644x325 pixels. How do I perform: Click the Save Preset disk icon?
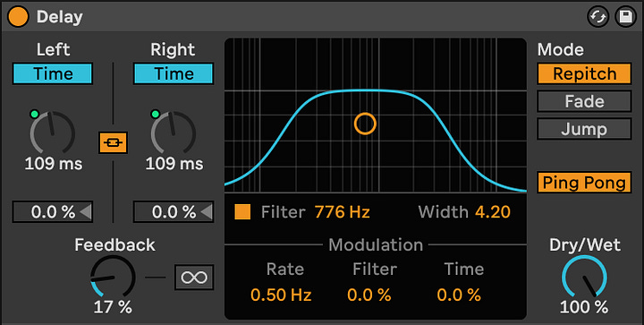click(625, 17)
